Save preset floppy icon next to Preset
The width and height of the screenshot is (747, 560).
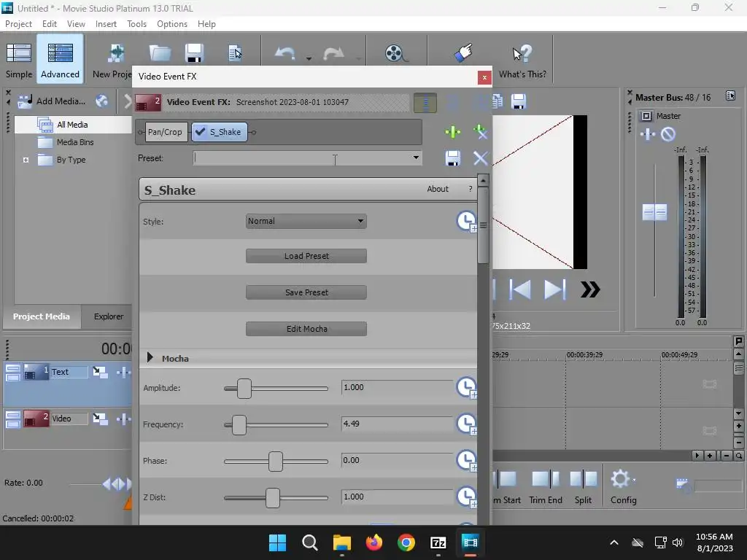452,158
